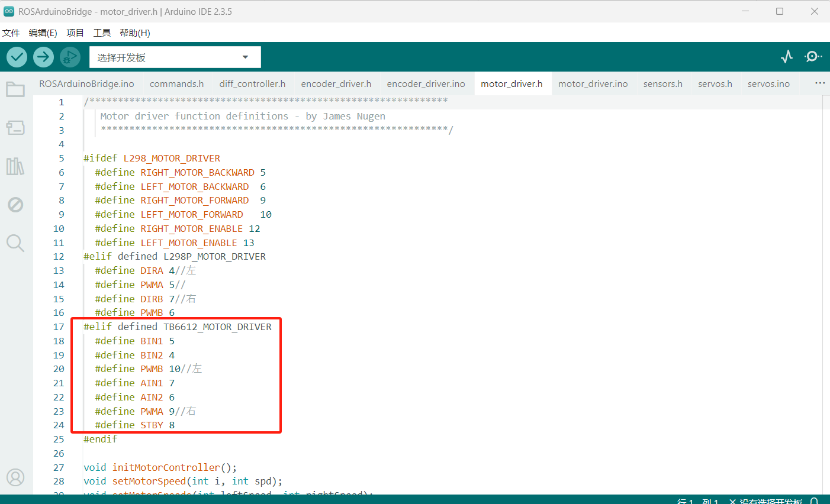Click code line 25 with #endif

tap(101, 439)
